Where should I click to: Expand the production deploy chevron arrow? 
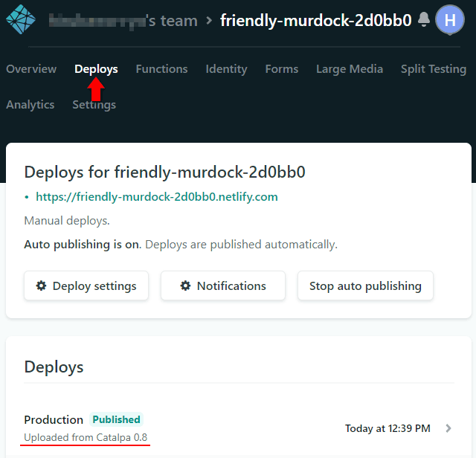[448, 428]
